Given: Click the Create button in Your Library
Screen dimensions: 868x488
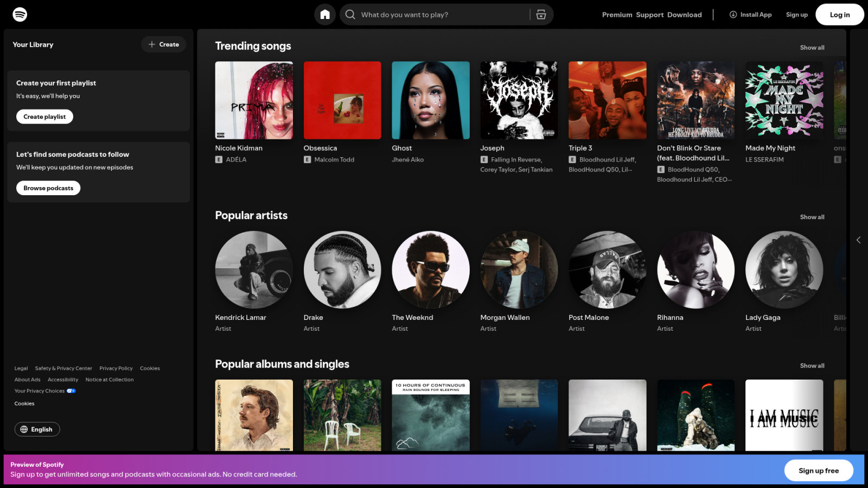Looking at the screenshot, I should [x=164, y=44].
